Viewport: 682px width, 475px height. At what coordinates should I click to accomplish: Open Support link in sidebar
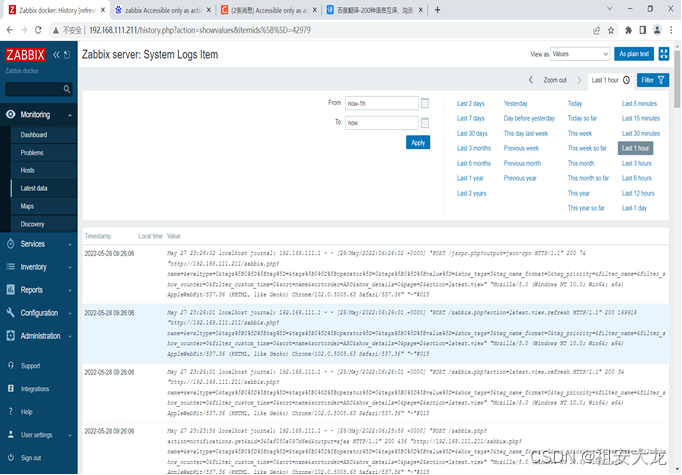click(x=30, y=366)
